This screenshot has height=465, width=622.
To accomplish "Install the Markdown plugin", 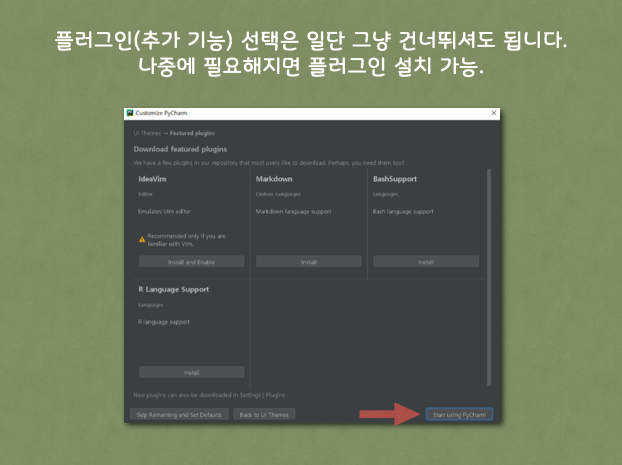I will pos(309,262).
